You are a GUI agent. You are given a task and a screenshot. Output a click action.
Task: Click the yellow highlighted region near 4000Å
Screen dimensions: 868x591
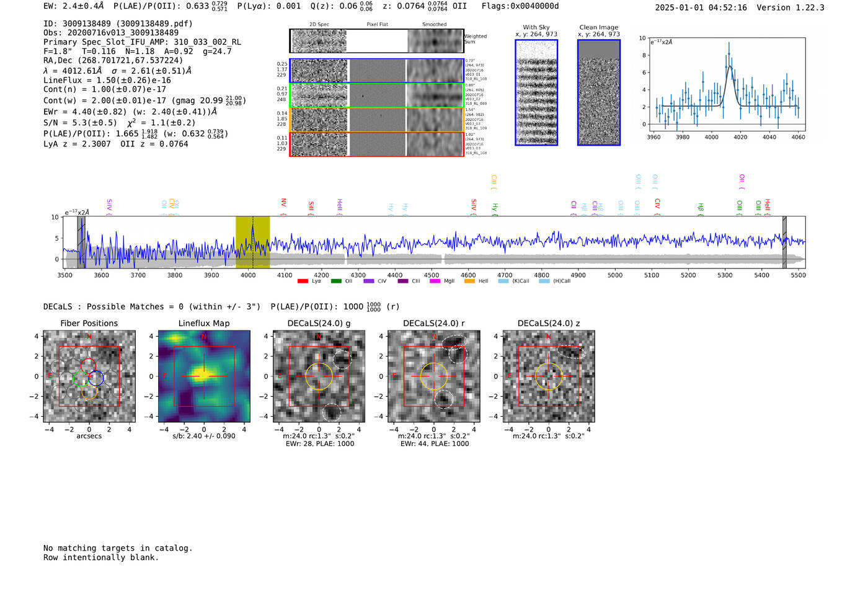(252, 242)
